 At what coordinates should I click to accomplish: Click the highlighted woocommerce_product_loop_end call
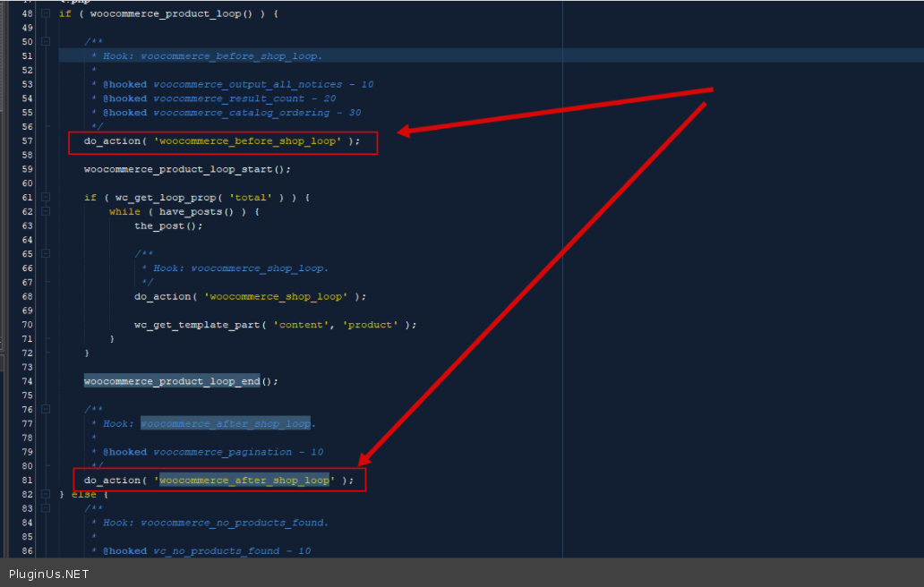pyautogui.click(x=172, y=381)
